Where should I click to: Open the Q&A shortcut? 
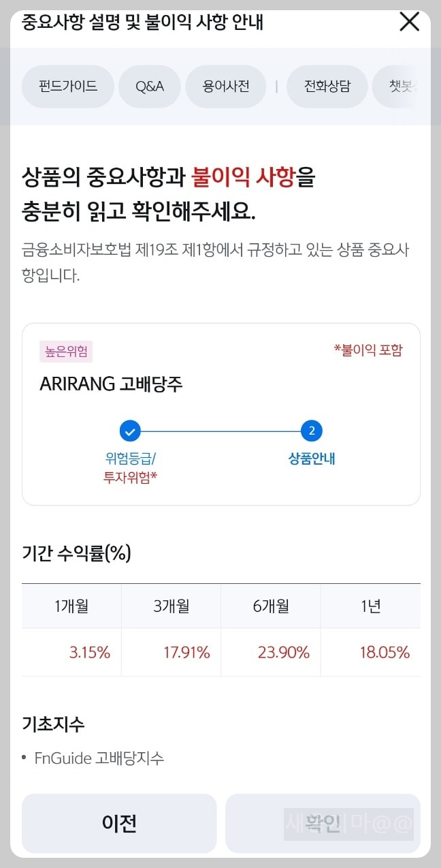coord(149,86)
